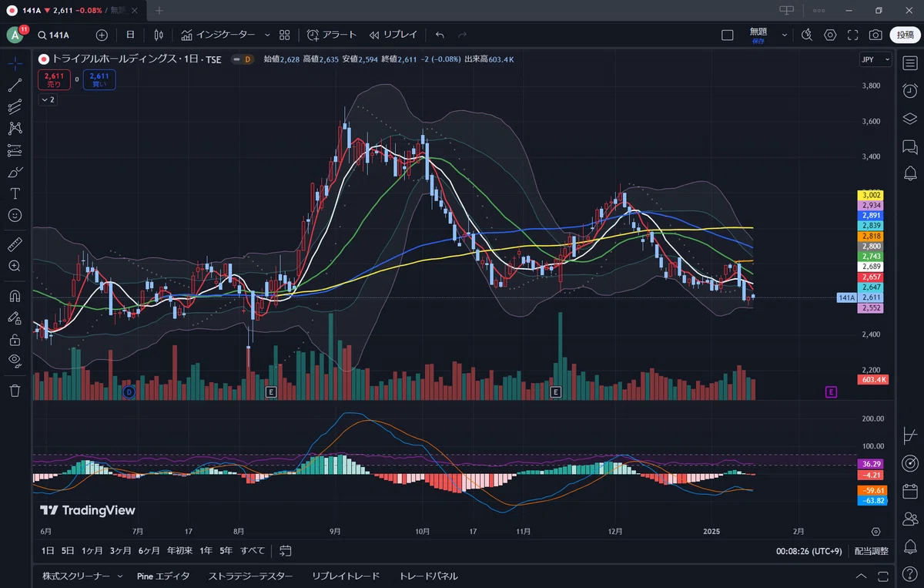The height and width of the screenshot is (588, 924).
Task: Expand the layout management dropdown arrow
Action: [785, 35]
